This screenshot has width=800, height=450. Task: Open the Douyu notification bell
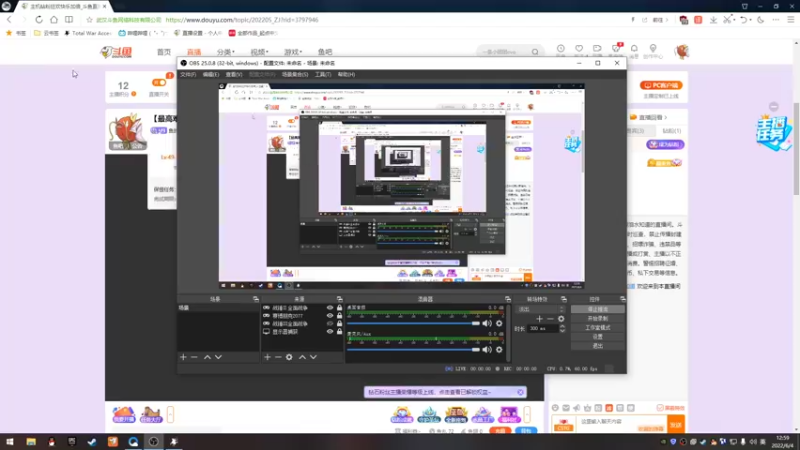[634, 49]
